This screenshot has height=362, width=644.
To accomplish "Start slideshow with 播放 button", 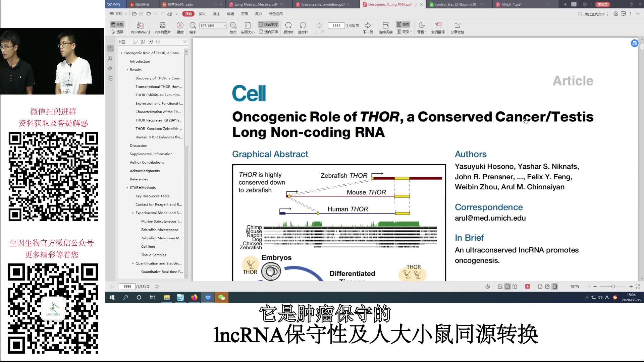I will (180, 28).
